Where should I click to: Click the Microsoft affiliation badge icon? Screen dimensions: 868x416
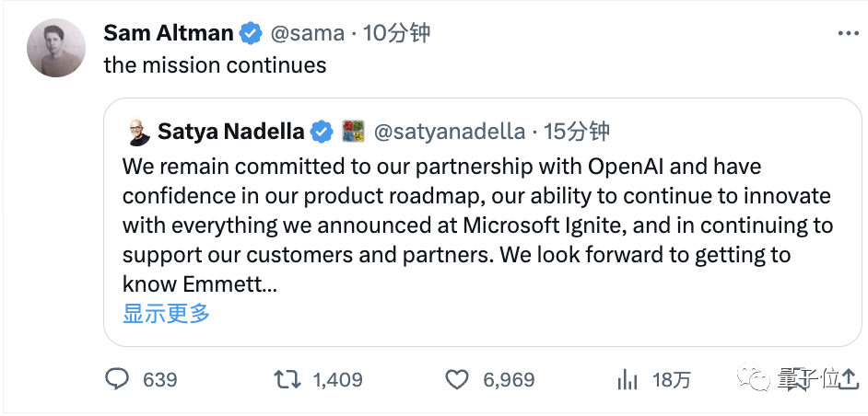354,132
